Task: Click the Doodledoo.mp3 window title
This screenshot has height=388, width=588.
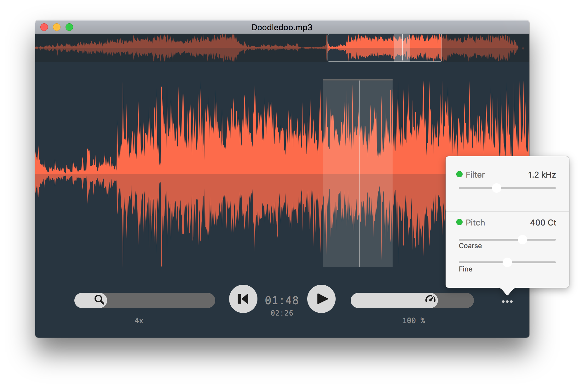Action: point(282,27)
